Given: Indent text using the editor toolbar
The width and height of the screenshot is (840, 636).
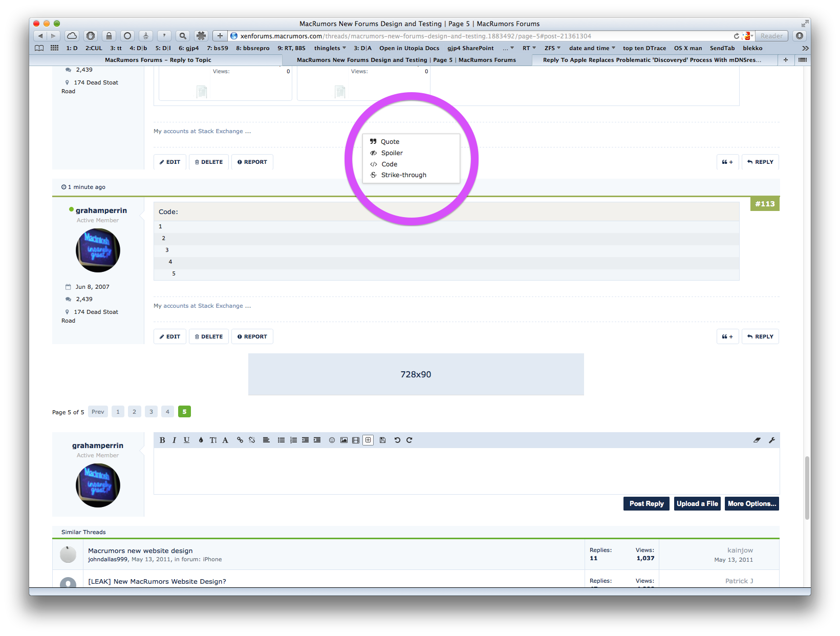Looking at the screenshot, I should pyautogui.click(x=317, y=440).
